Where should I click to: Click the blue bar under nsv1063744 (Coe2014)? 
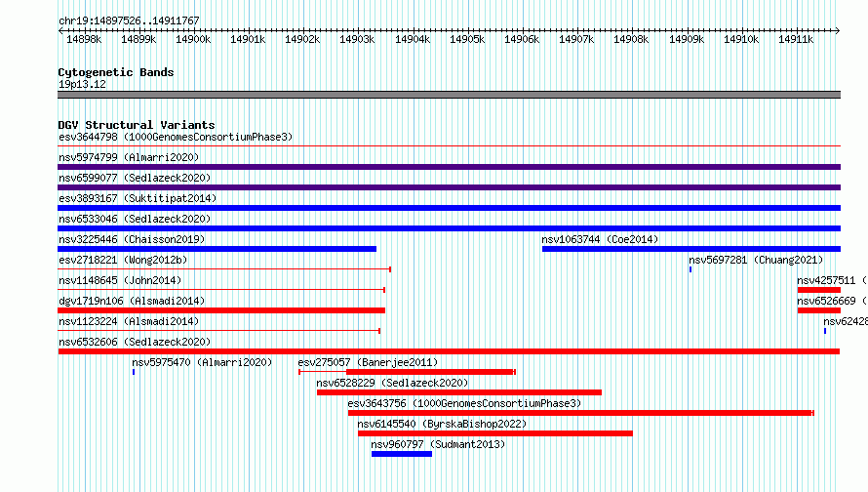[691, 249]
